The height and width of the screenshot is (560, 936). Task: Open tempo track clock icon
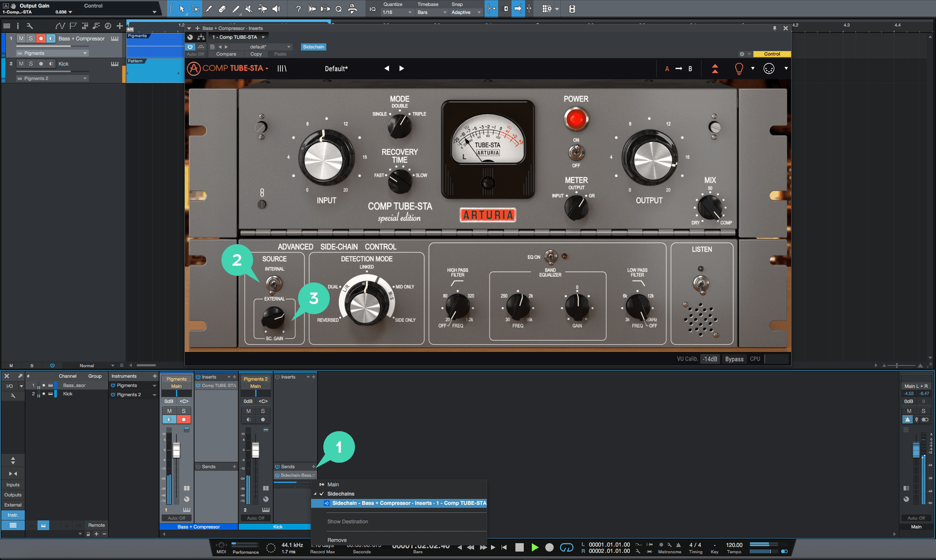pos(108,26)
